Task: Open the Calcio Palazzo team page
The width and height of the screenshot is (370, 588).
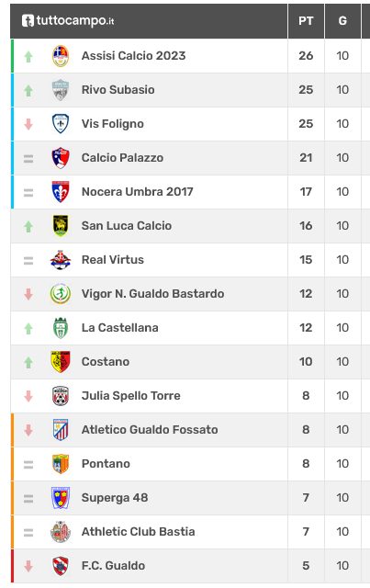Action: tap(123, 158)
